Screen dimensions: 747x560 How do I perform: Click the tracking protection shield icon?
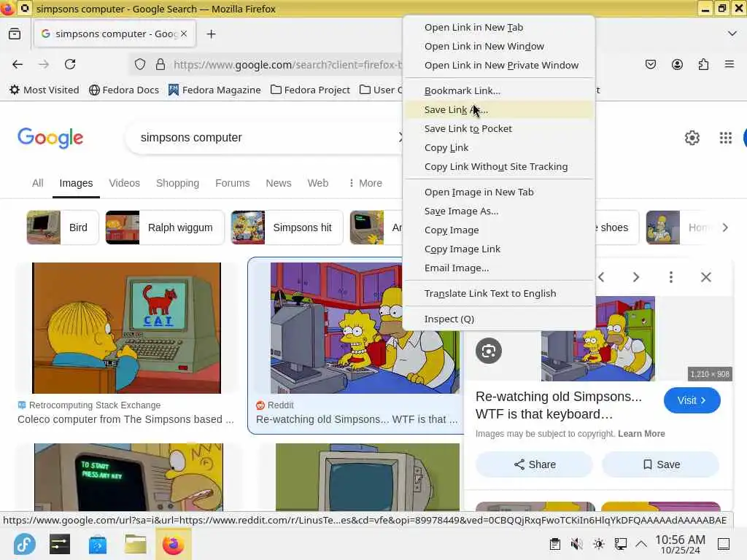[x=139, y=64]
